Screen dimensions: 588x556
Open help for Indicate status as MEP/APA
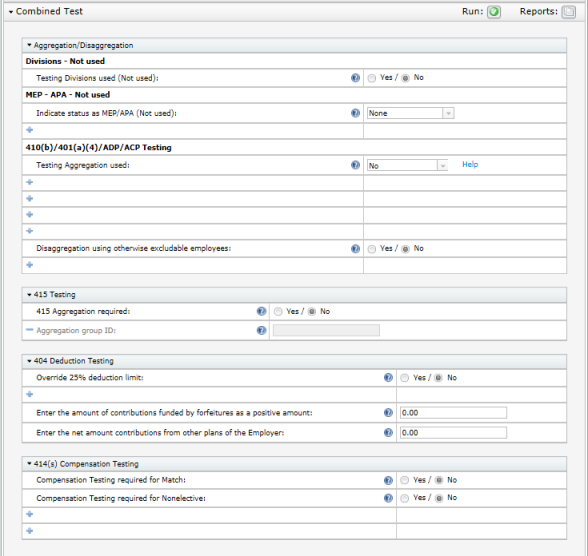point(355,113)
